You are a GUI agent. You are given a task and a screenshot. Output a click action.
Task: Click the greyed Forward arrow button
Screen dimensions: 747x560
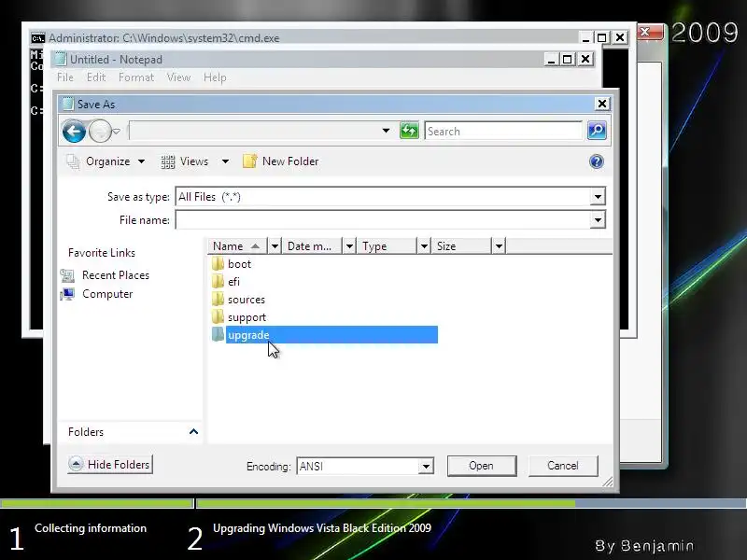click(100, 132)
